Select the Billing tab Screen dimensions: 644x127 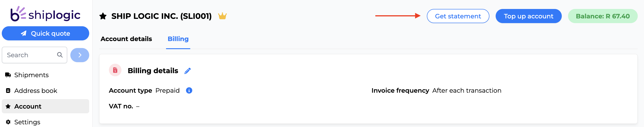click(x=178, y=39)
